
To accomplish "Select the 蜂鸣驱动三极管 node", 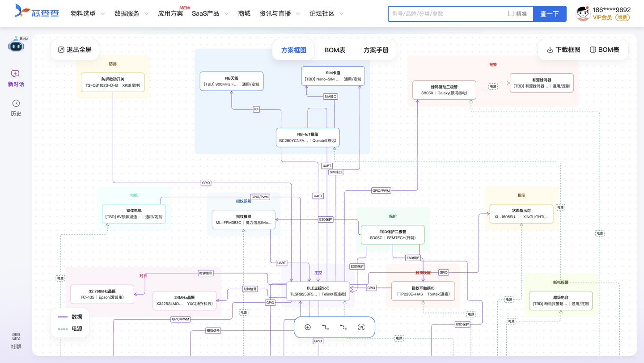I will (444, 90).
